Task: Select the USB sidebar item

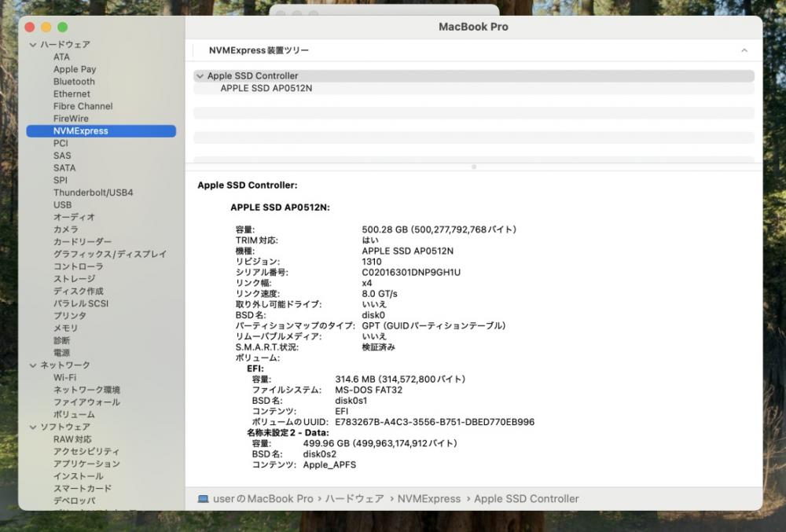Action: (62, 205)
